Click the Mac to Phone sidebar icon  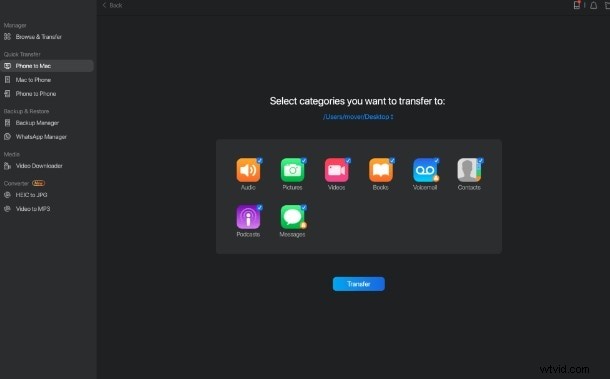(7, 80)
